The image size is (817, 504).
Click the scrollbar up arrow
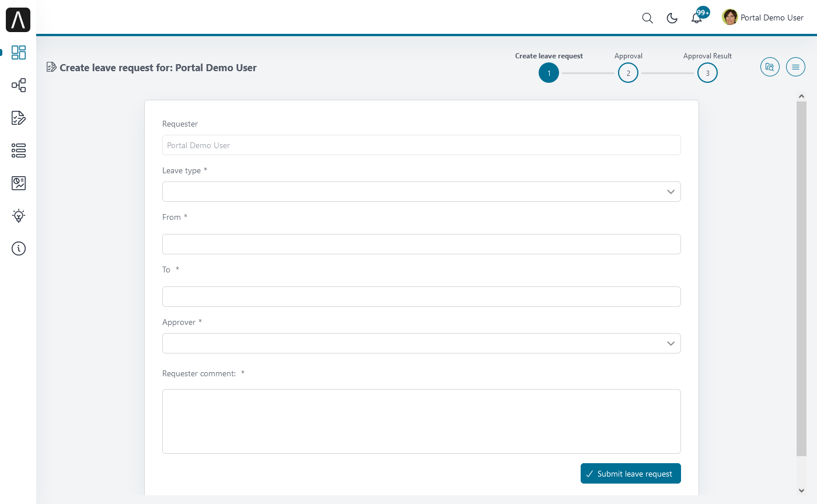tap(801, 96)
